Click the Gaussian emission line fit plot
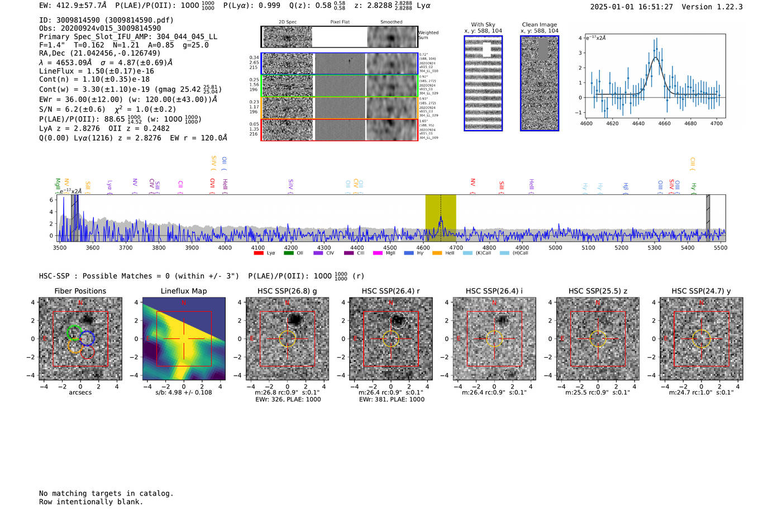The width and height of the screenshot is (782, 532). pyautogui.click(x=655, y=77)
